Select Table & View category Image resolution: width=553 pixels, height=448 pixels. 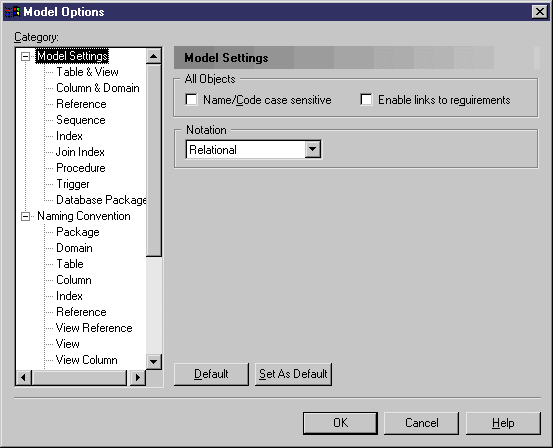pos(87,72)
